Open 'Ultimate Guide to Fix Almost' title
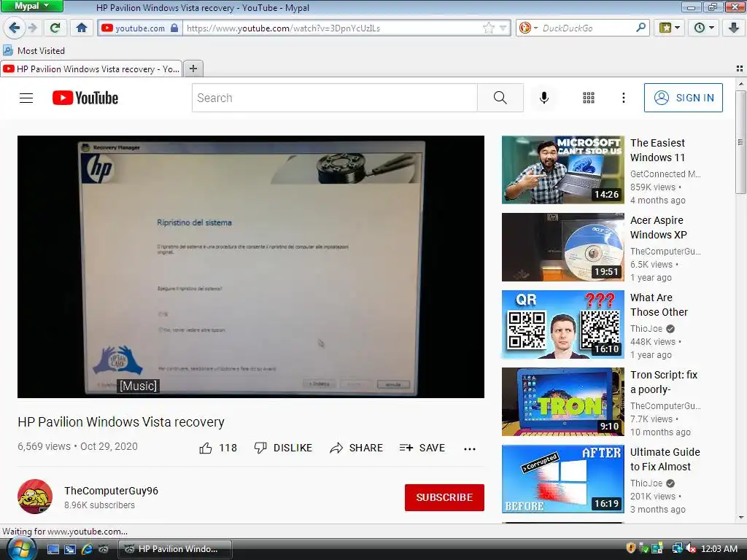 coord(665,459)
